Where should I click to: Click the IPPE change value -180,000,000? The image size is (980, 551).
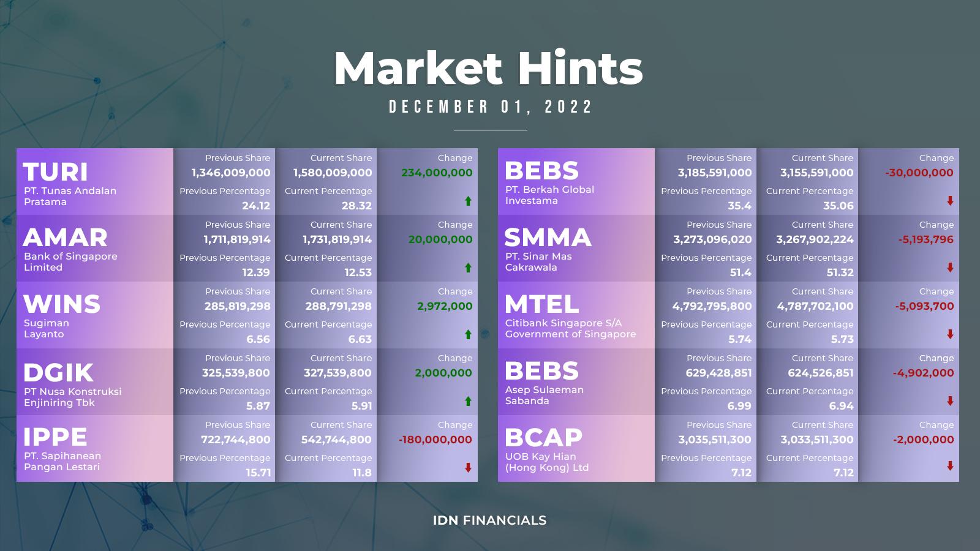[x=435, y=440]
